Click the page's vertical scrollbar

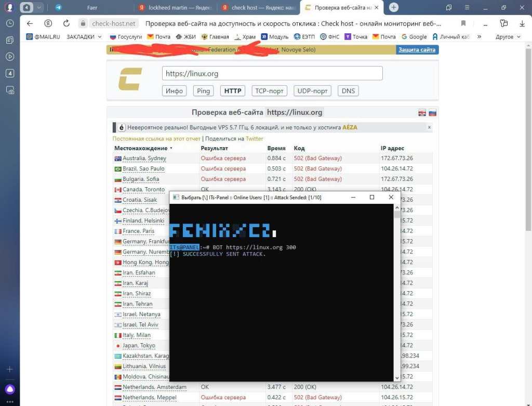pyautogui.click(x=529, y=156)
